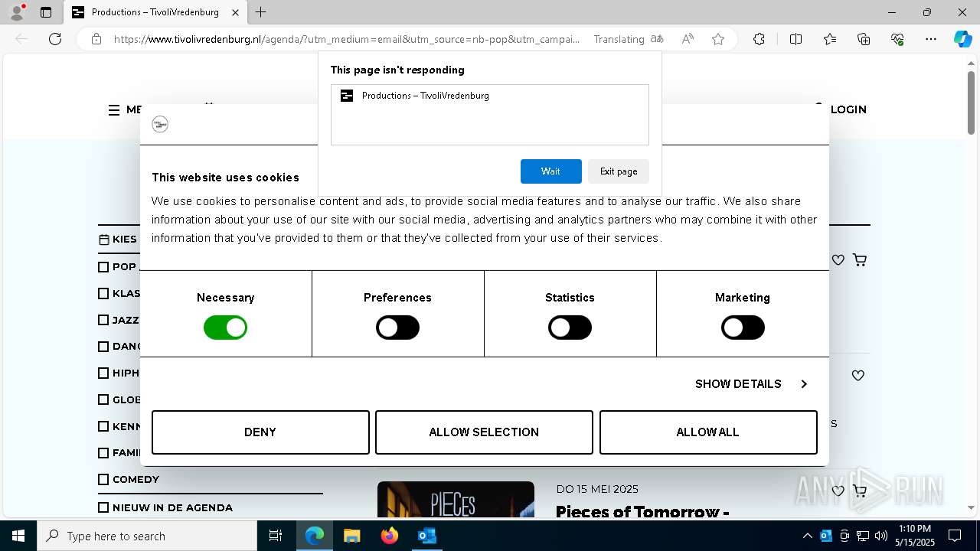Viewport: 980px width, 551px height.
Task: Open Settings and more menu
Action: click(x=931, y=39)
